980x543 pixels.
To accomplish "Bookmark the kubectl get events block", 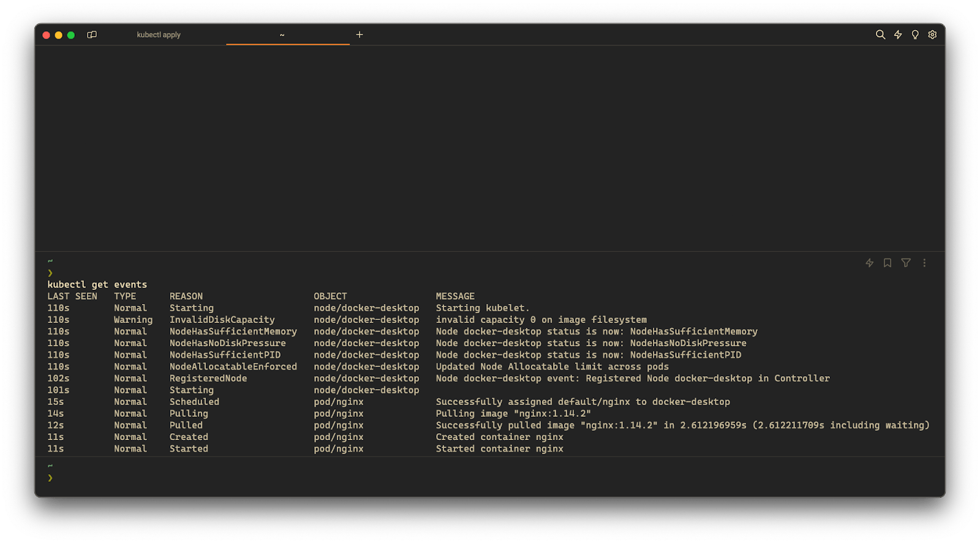I will [x=888, y=263].
